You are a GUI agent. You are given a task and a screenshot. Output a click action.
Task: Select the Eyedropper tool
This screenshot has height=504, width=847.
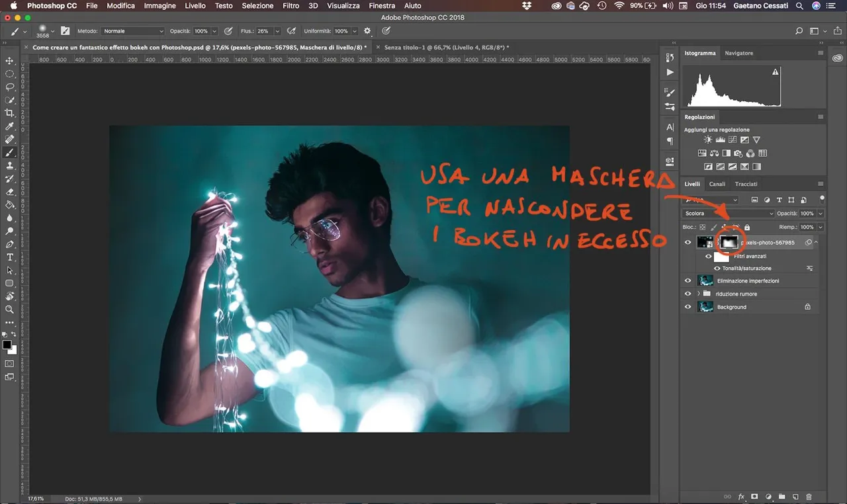pyautogui.click(x=10, y=126)
